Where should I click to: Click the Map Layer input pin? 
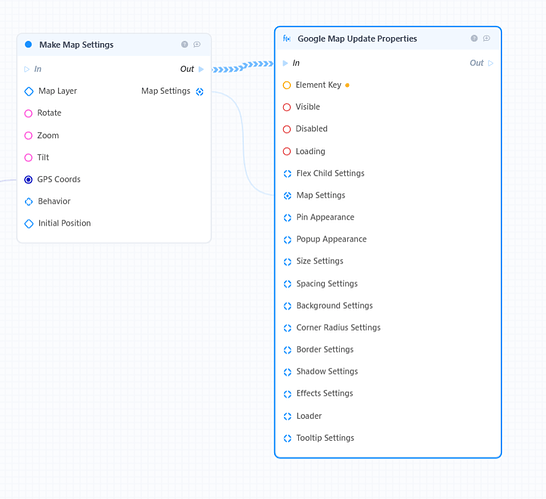point(29,91)
